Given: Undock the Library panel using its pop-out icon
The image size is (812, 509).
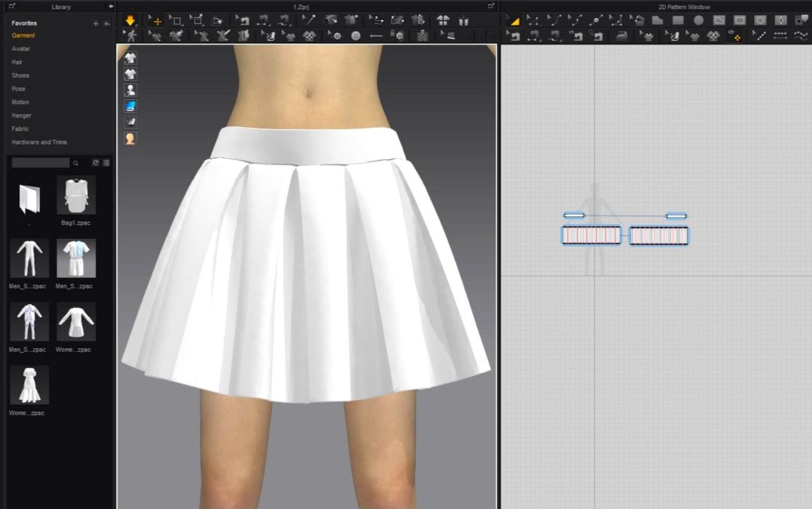Looking at the screenshot, I should point(12,6).
